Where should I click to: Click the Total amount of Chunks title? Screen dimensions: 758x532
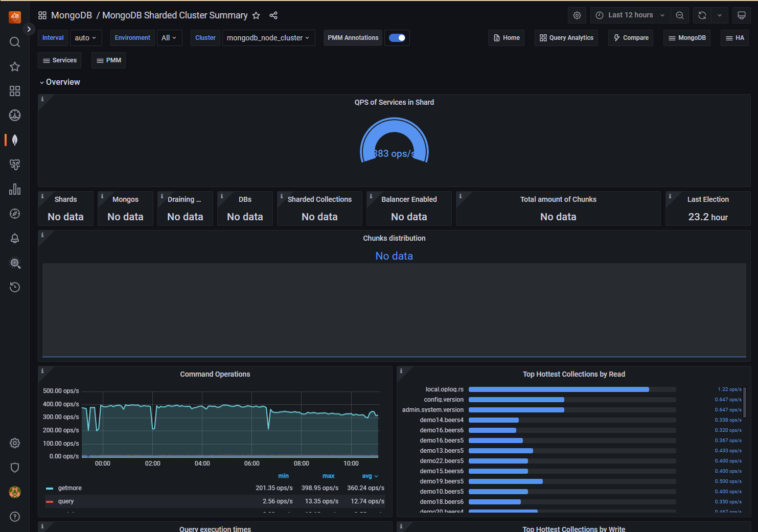[558, 199]
